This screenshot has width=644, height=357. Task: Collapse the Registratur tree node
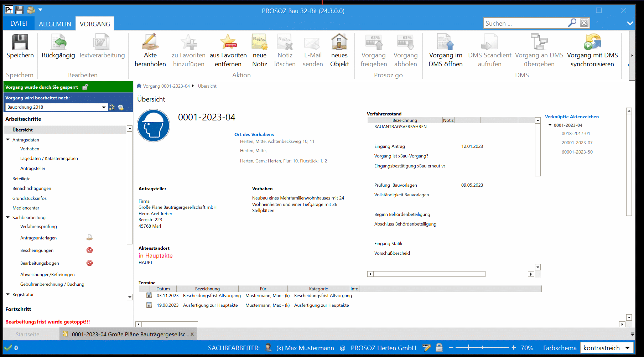(8, 294)
